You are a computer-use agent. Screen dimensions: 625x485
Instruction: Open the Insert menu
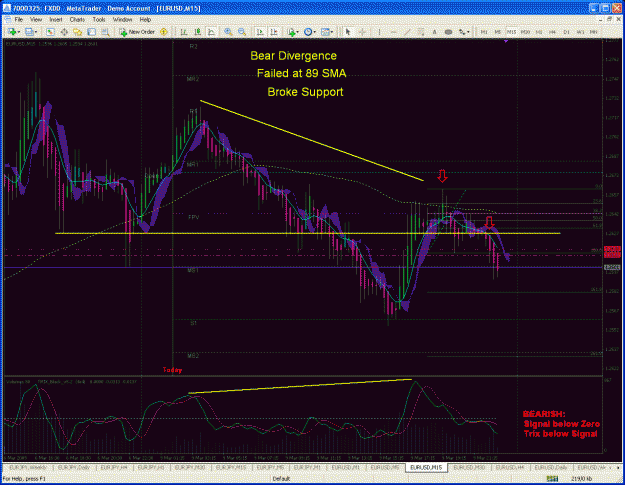[56, 19]
